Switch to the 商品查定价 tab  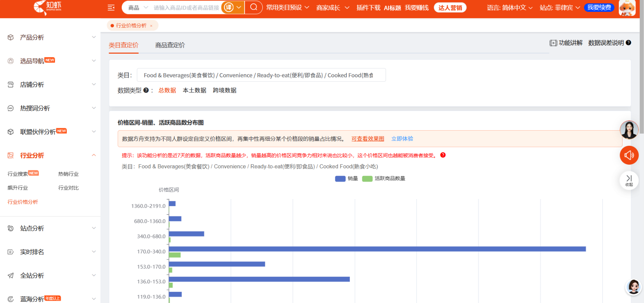(170, 45)
